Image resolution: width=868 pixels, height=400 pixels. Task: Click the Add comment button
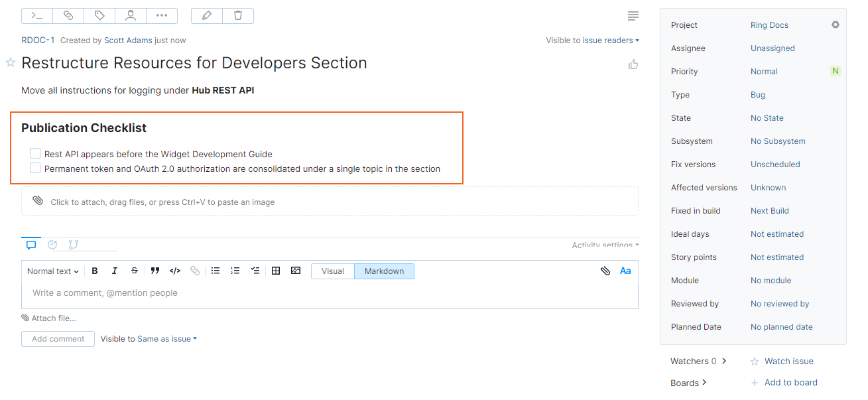click(x=58, y=338)
